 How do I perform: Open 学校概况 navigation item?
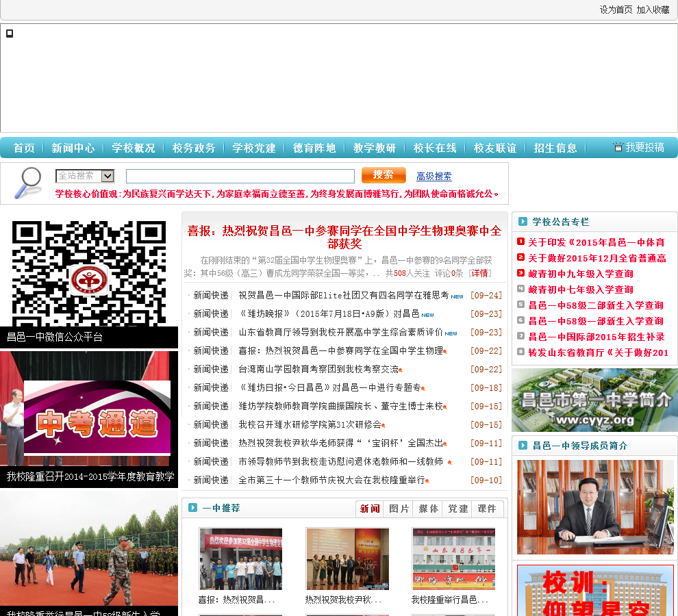click(x=133, y=148)
